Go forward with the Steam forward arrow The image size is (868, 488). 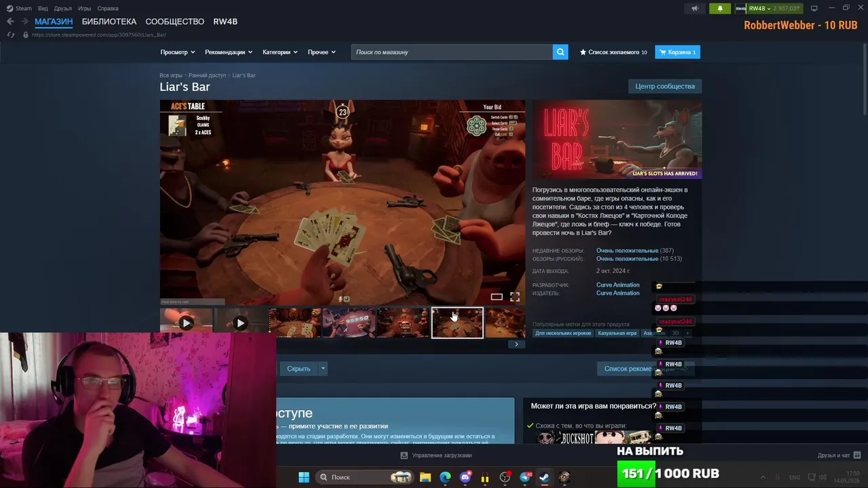[24, 22]
